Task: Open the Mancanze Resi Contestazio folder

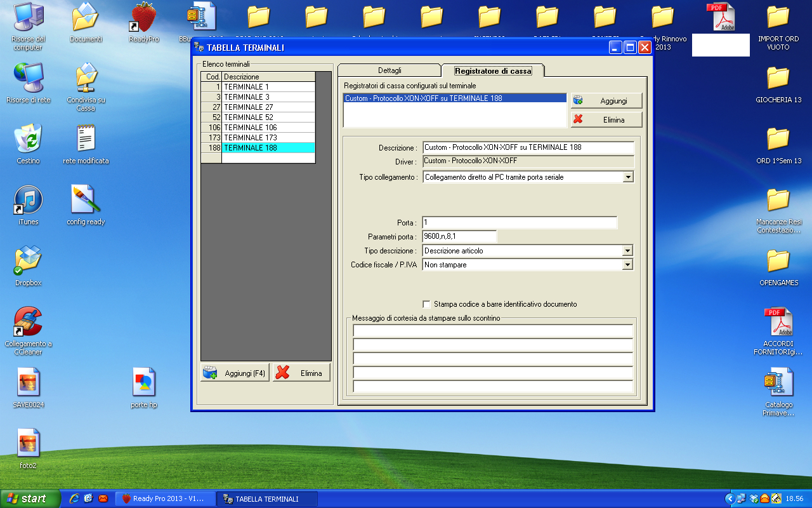Action: (x=778, y=210)
